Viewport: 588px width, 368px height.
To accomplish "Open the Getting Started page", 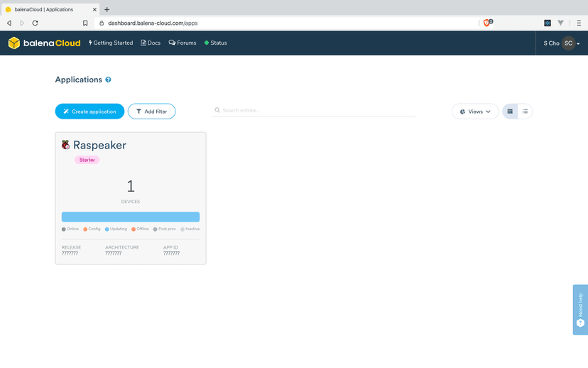I will click(x=111, y=43).
